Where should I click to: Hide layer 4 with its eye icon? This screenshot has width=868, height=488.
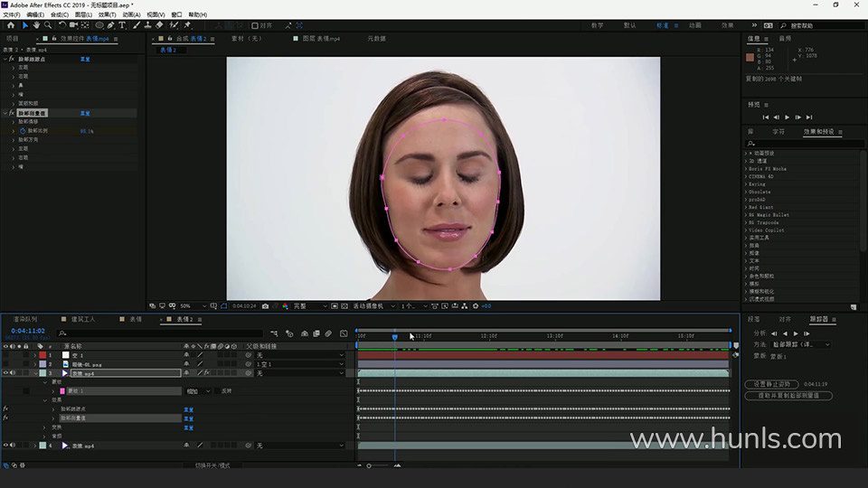click(6, 446)
